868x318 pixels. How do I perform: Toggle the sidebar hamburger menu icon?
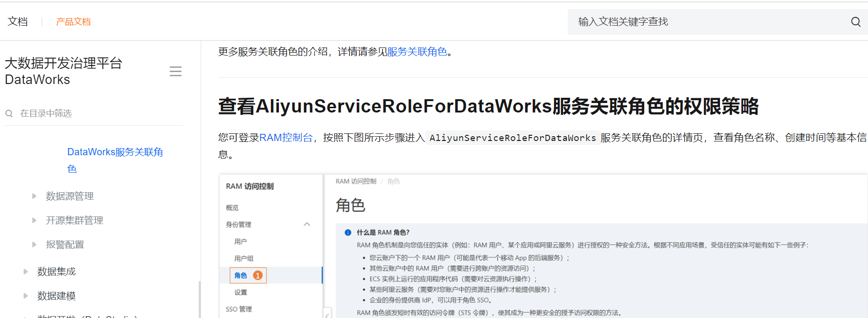pos(175,71)
